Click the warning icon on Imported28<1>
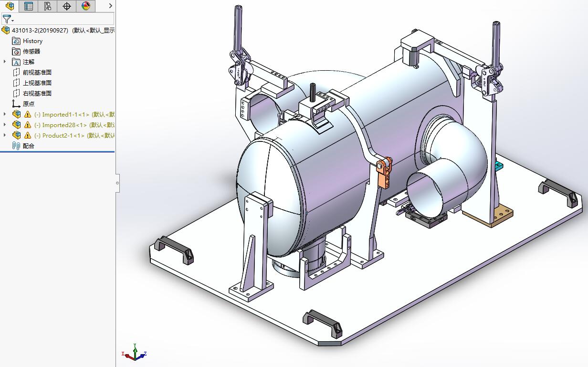This screenshot has width=588, height=367. [x=28, y=125]
